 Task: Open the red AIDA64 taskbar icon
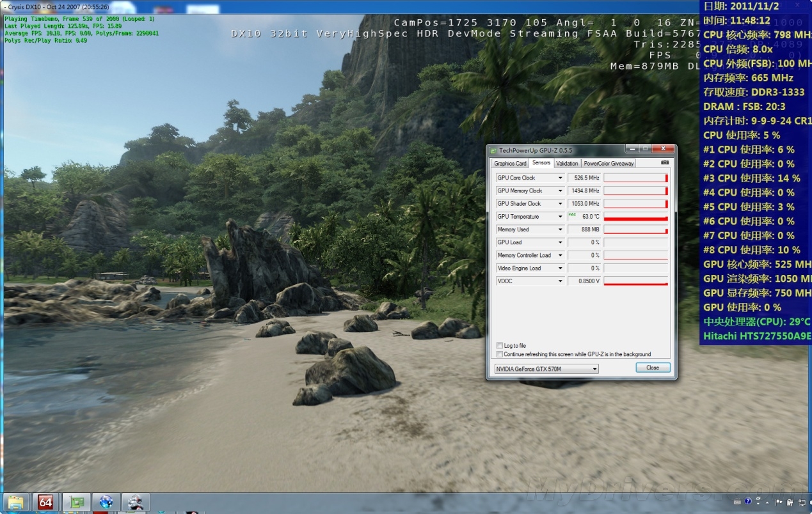(x=45, y=502)
